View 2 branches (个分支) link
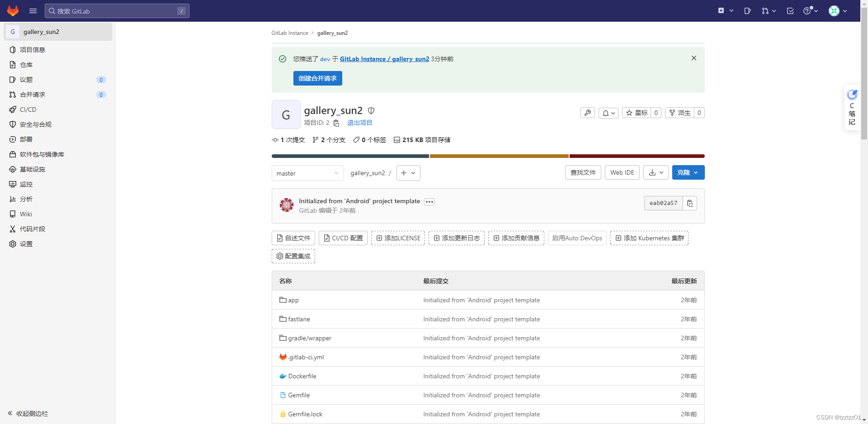Screen dimensions: 868x424 coord(329,140)
